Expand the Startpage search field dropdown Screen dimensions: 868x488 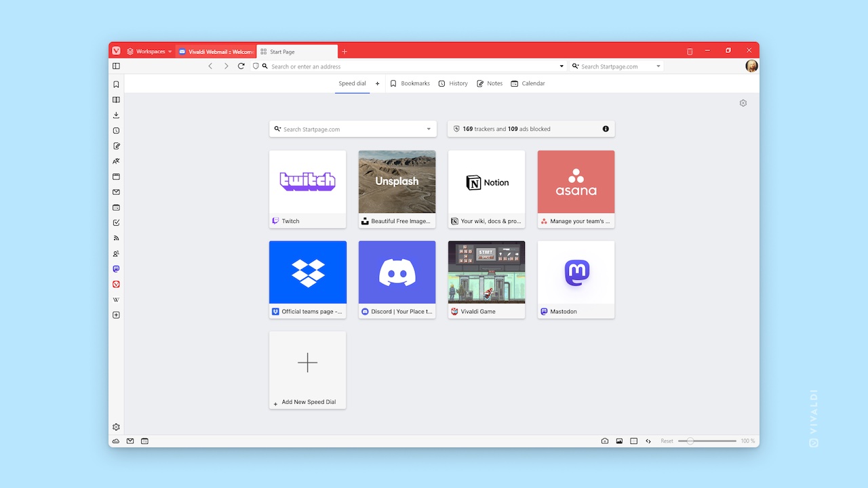[428, 128]
